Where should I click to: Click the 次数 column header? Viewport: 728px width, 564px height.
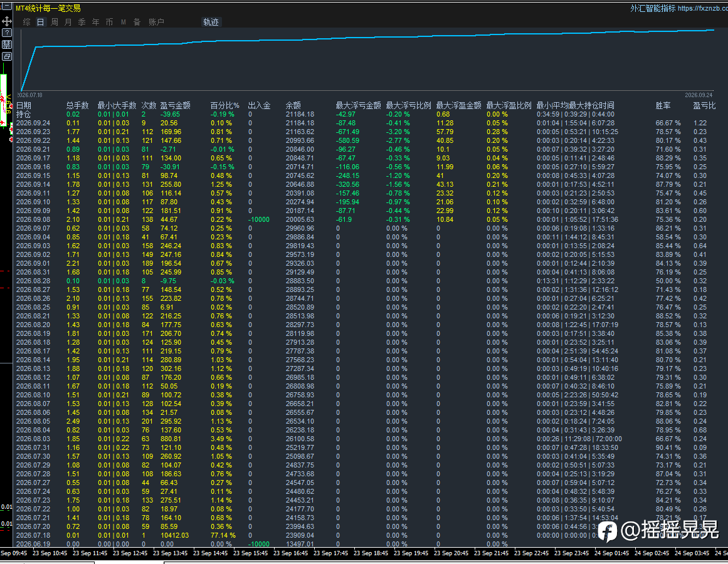(x=149, y=105)
